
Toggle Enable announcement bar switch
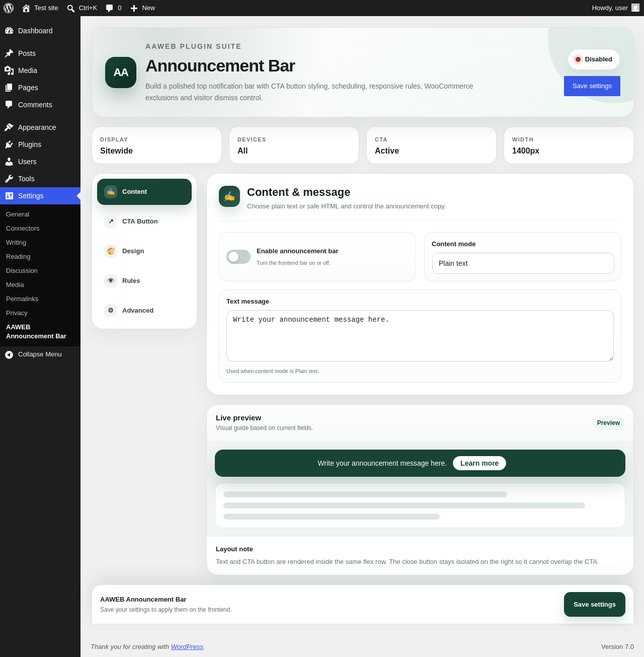(x=238, y=257)
